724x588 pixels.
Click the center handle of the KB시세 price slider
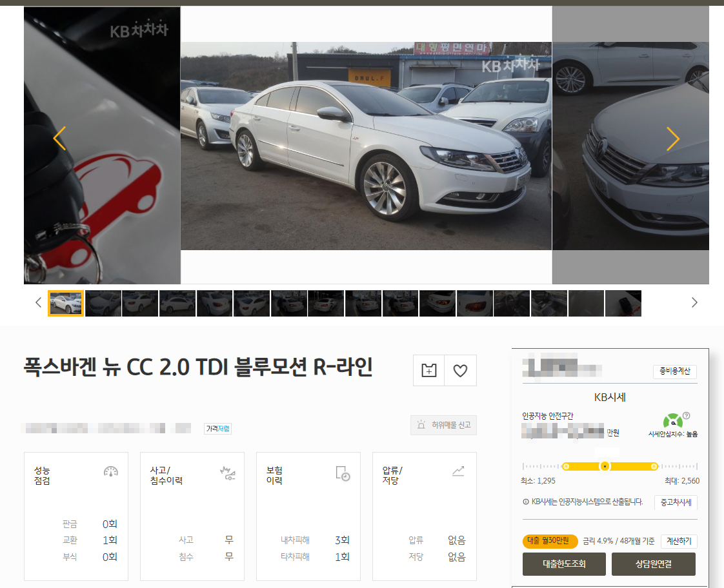605,467
